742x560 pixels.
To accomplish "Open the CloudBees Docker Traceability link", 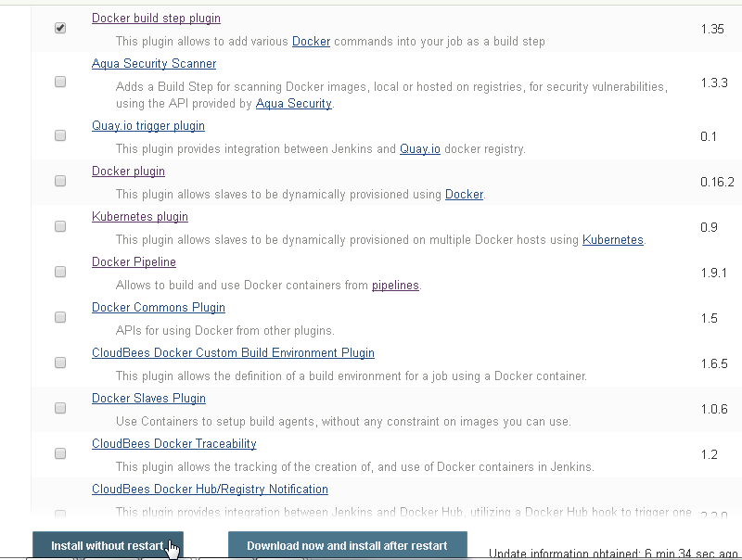I will pos(174,444).
